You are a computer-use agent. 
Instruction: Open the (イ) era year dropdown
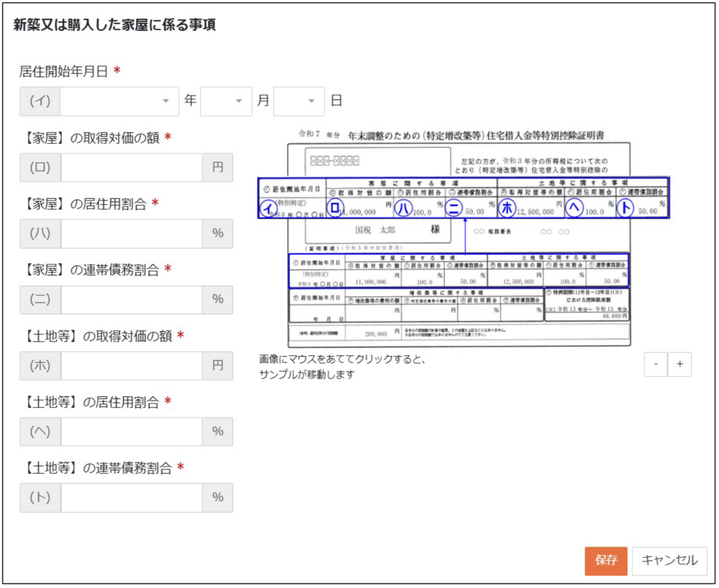(119, 101)
